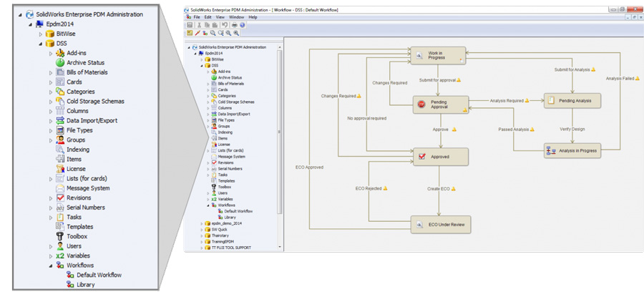Expand Bills of Materials in enlarged tree
This screenshot has height=297, width=644.
[51, 72]
